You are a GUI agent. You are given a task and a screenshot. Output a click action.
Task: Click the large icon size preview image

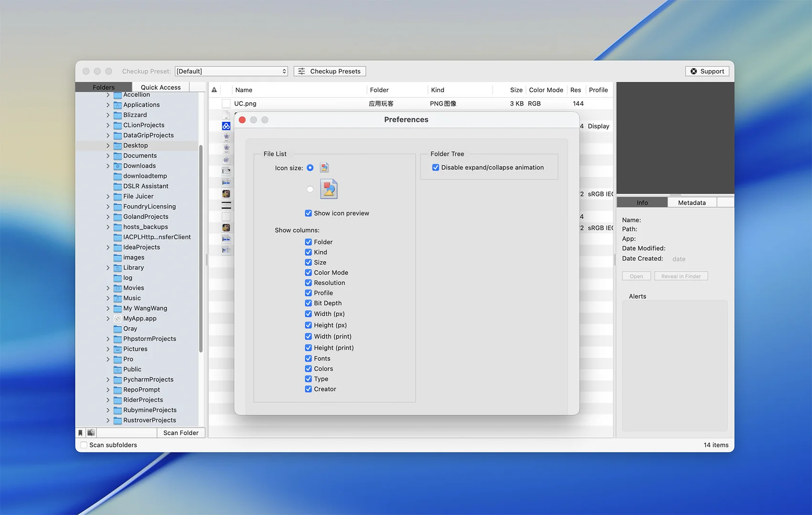[x=329, y=189]
